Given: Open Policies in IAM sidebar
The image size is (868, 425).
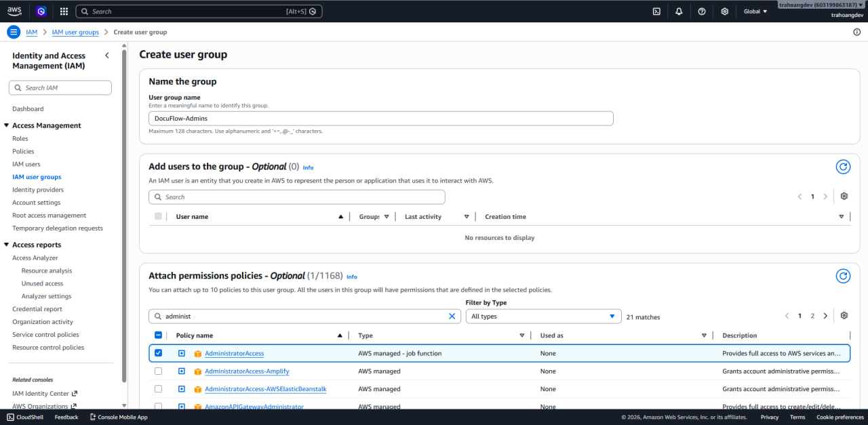Looking at the screenshot, I should tap(23, 152).
